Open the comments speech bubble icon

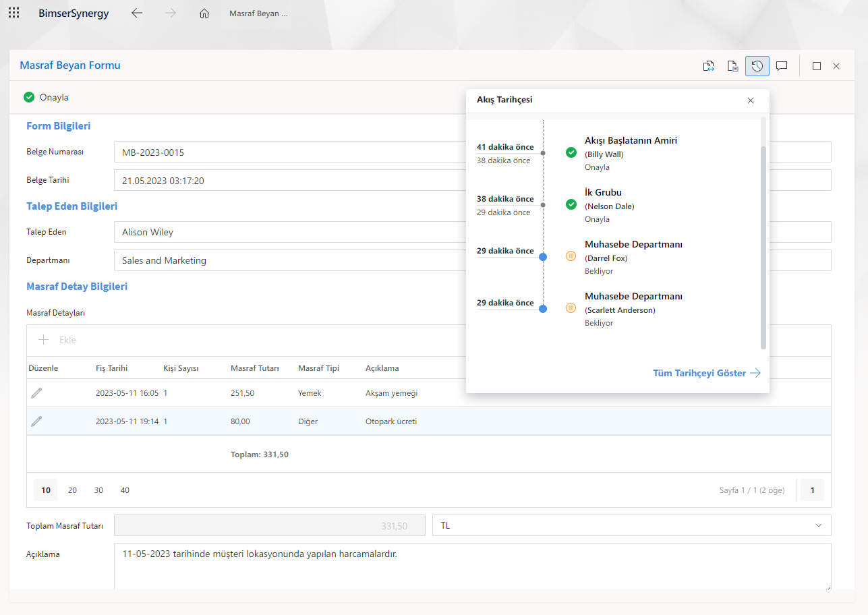tap(782, 65)
